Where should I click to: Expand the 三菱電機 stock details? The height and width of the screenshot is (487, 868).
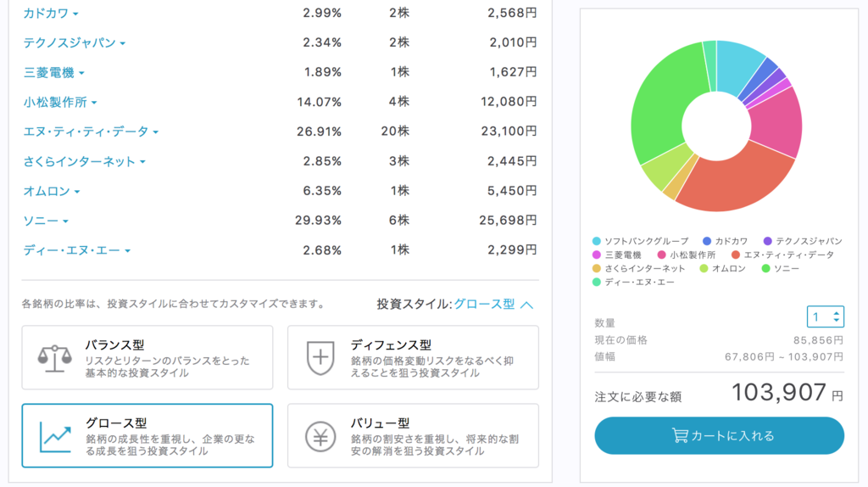click(53, 73)
